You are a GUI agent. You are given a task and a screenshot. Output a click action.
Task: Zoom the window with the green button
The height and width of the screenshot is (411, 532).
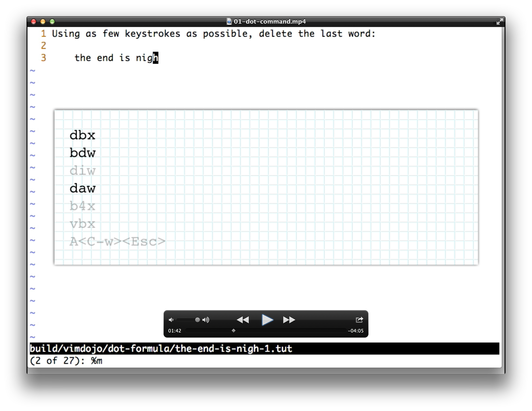52,22
